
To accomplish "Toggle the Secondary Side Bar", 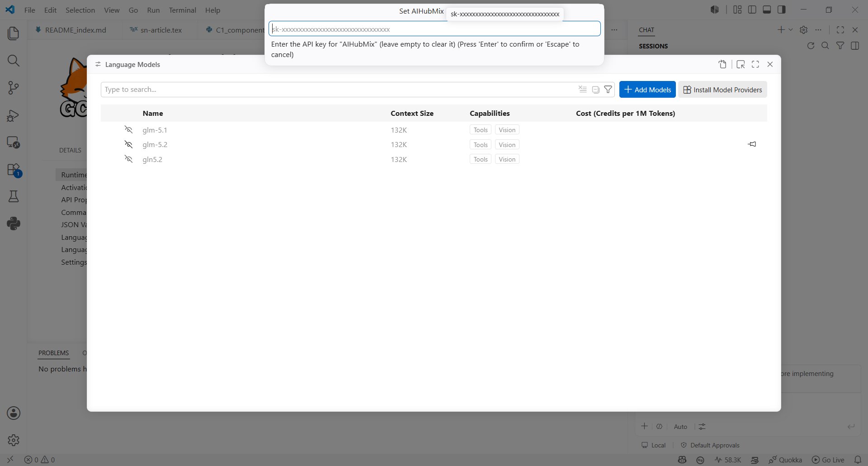I will 781,10.
